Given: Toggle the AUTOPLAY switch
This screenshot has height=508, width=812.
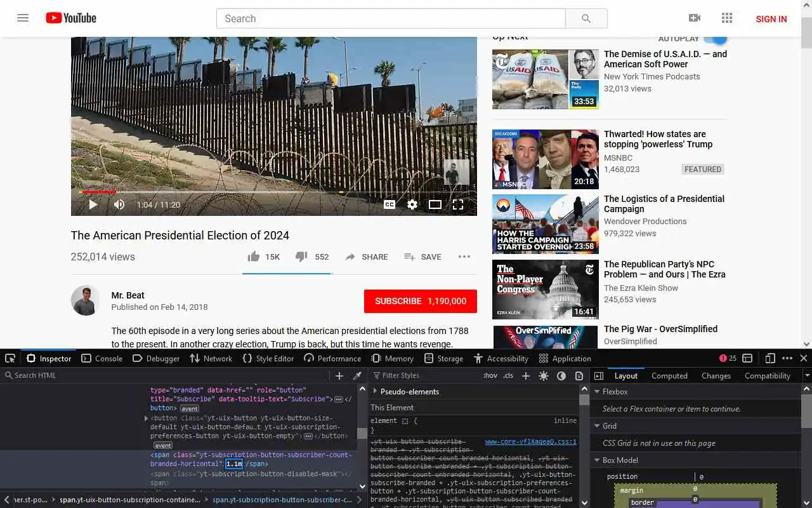Looking at the screenshot, I should pos(716,38).
